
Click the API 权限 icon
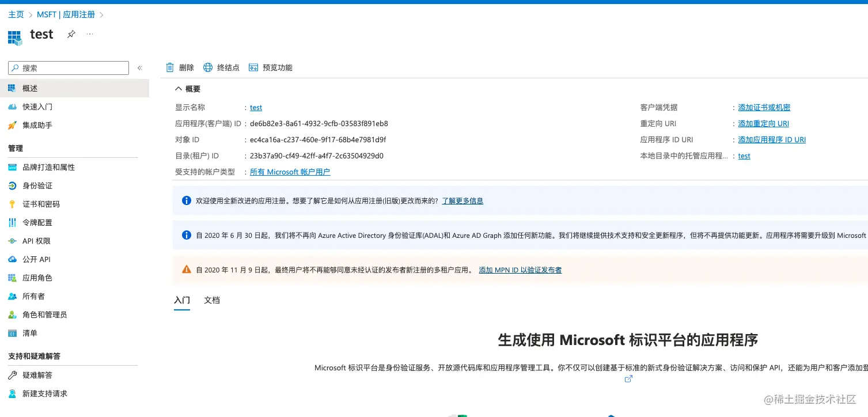[x=12, y=241]
